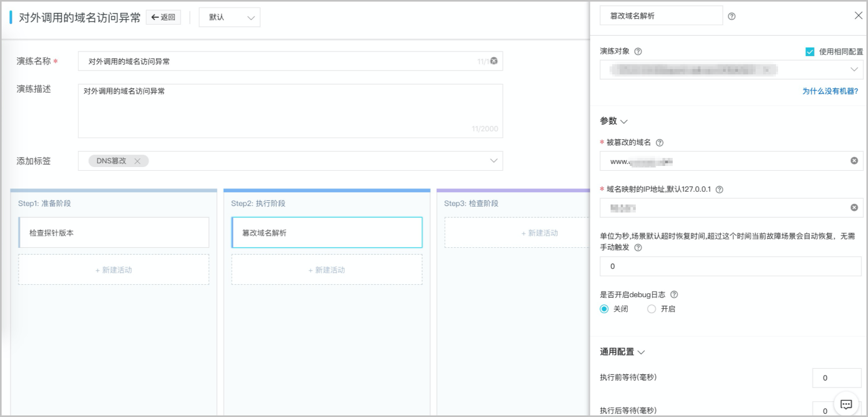The width and height of the screenshot is (868, 417).
Task: Click the 篡改域名解析 title input in panel
Action: pos(661,16)
